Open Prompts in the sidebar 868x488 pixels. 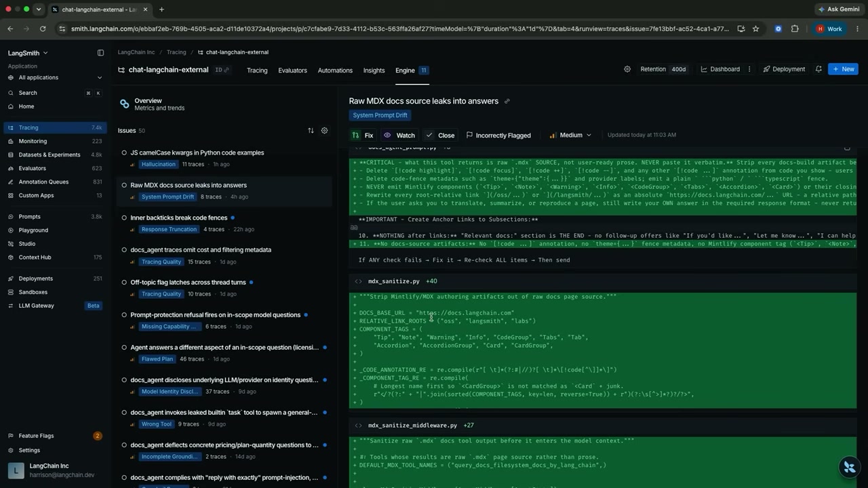(x=55, y=217)
